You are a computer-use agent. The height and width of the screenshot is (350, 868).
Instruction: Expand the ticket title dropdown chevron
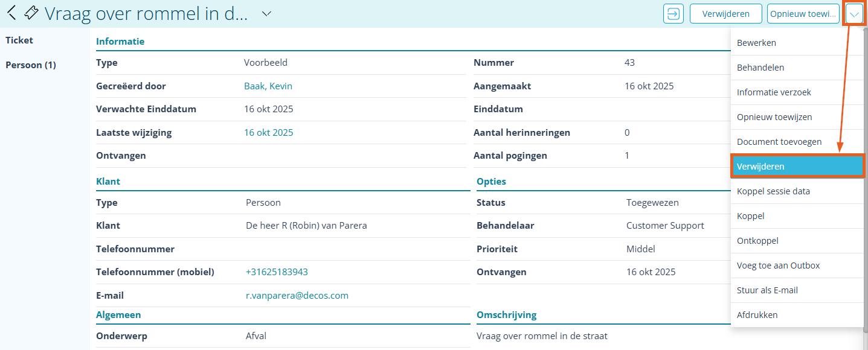[265, 13]
